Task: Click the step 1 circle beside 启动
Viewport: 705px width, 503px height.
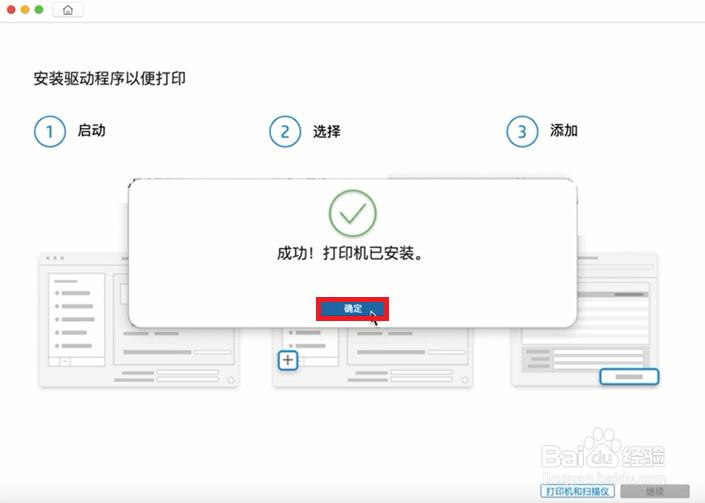Action: [x=50, y=131]
